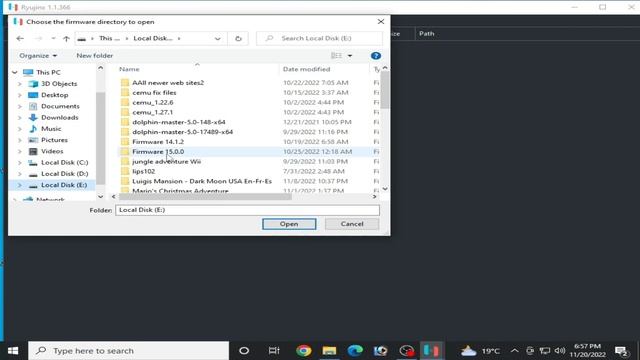Show hidden tray icons chevron
The width and height of the screenshot is (640, 360).
[514, 351]
